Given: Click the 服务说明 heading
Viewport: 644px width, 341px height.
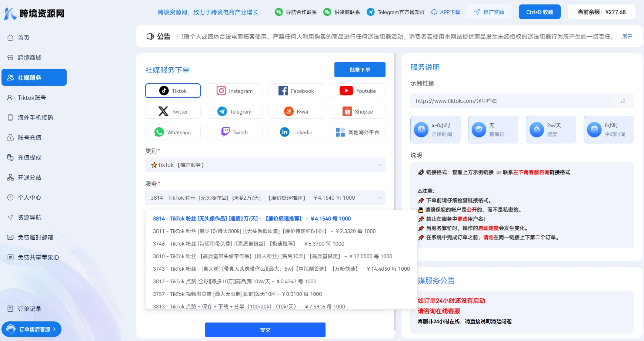Looking at the screenshot, I should point(425,67).
